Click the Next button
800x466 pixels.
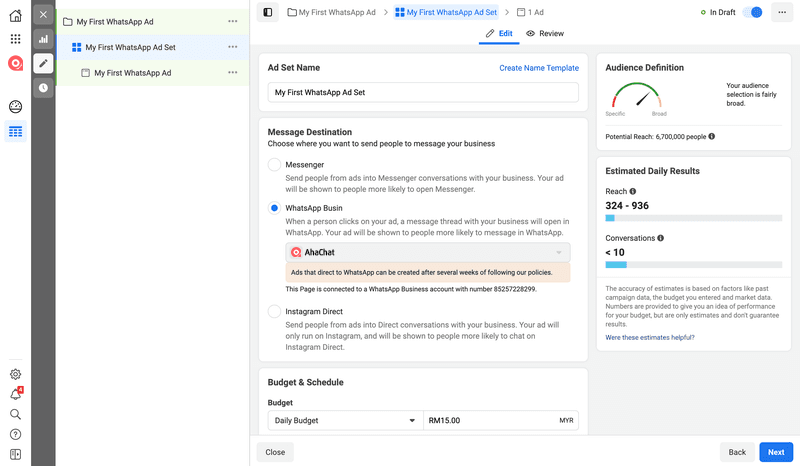tap(776, 452)
